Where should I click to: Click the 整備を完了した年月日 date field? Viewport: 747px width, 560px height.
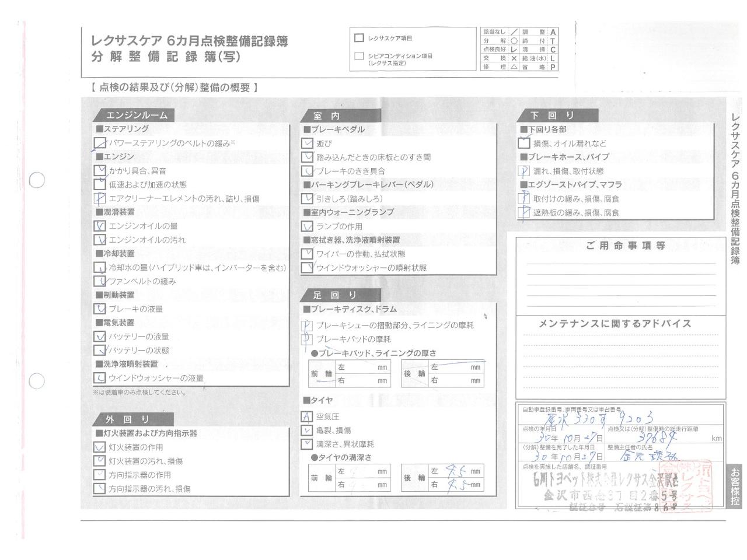pyautogui.click(x=562, y=453)
